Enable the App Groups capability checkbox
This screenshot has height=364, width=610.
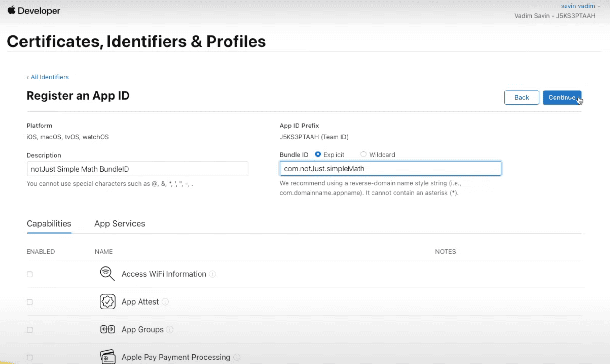(30, 330)
